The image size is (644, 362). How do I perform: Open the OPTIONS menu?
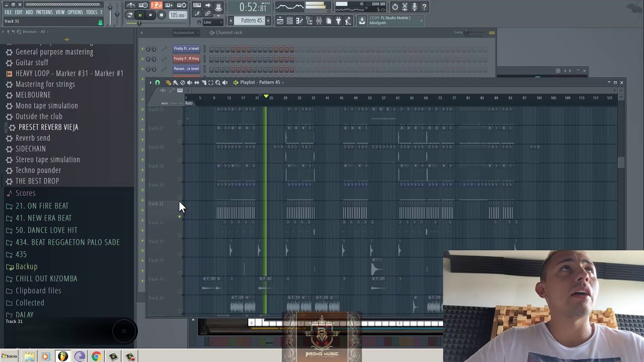(x=75, y=12)
